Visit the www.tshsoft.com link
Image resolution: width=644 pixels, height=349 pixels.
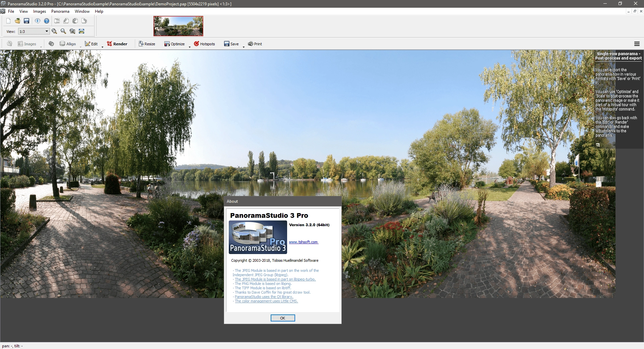304,242
